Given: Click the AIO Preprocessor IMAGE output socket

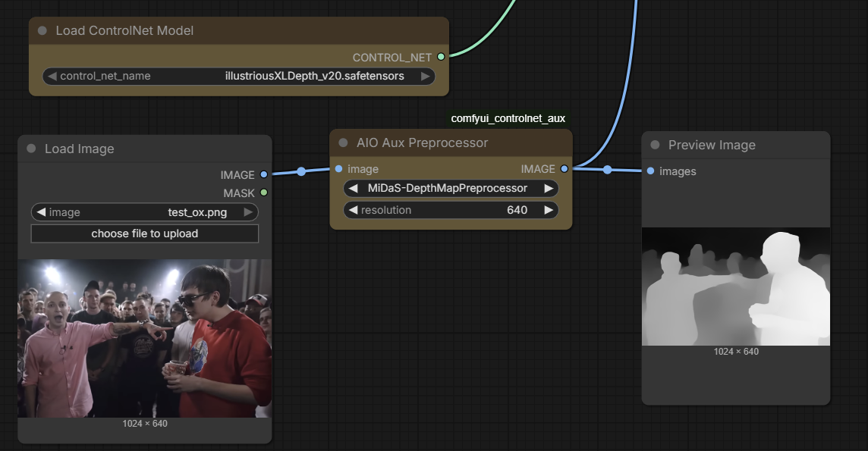Looking at the screenshot, I should pyautogui.click(x=564, y=169).
